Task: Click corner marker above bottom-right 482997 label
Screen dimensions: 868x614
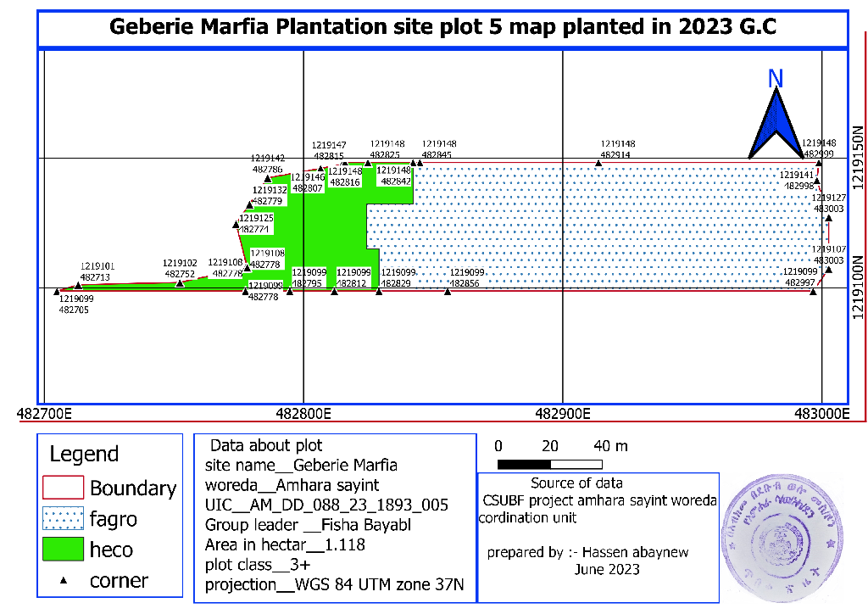Action: [813, 292]
